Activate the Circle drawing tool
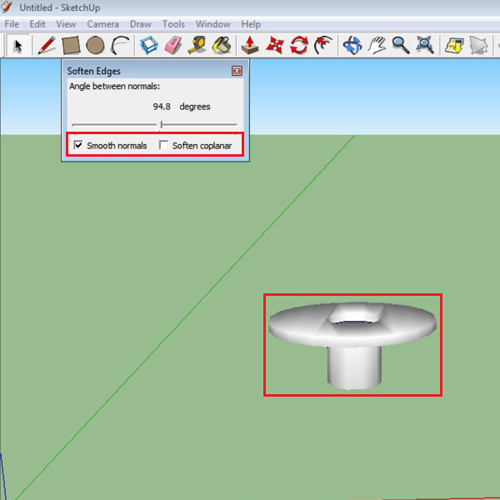Screen dimensions: 500x500 pos(95,45)
